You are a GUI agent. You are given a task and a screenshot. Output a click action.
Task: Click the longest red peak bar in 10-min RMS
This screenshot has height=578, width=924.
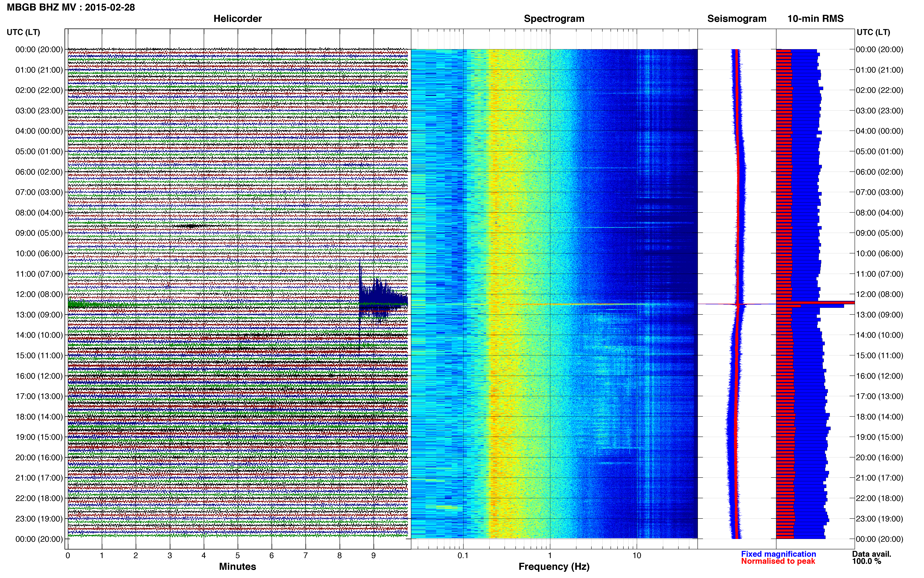point(815,302)
